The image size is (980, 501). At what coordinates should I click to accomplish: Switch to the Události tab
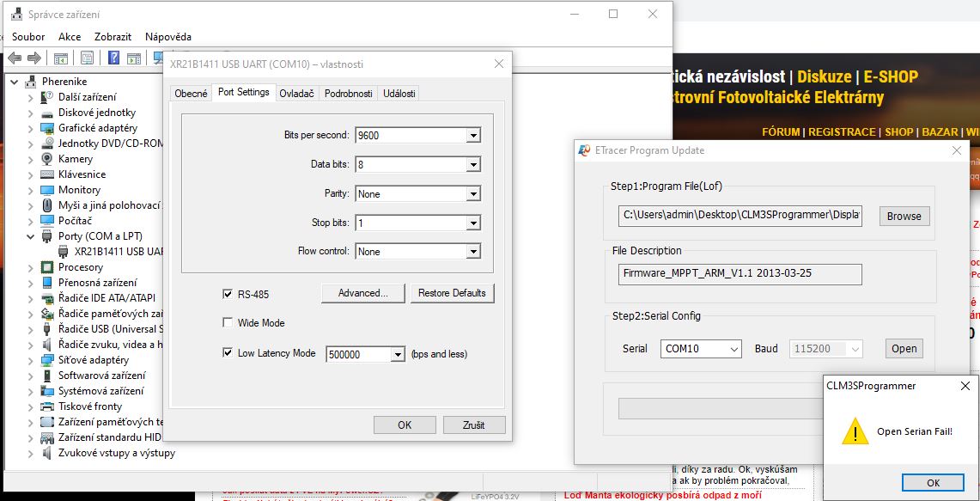coord(399,93)
